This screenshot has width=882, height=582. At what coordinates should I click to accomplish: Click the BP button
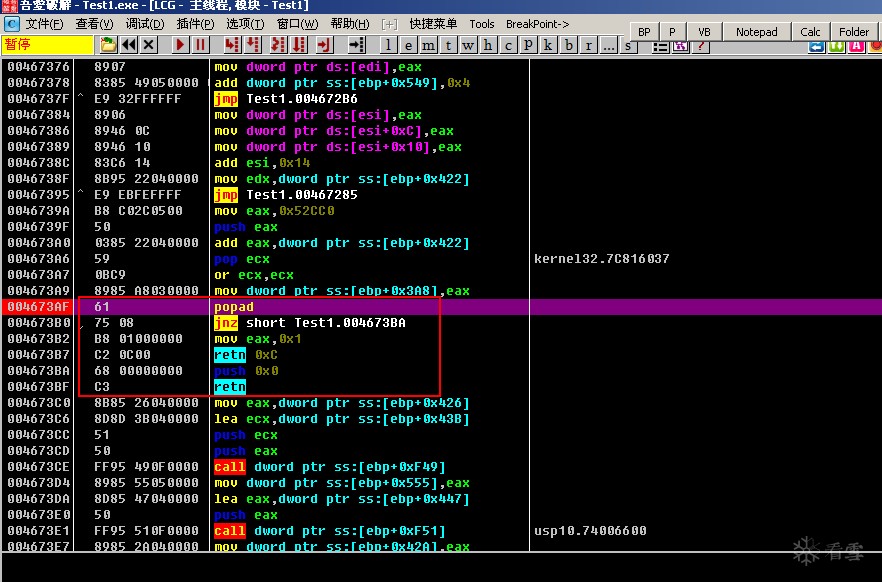pyautogui.click(x=645, y=32)
